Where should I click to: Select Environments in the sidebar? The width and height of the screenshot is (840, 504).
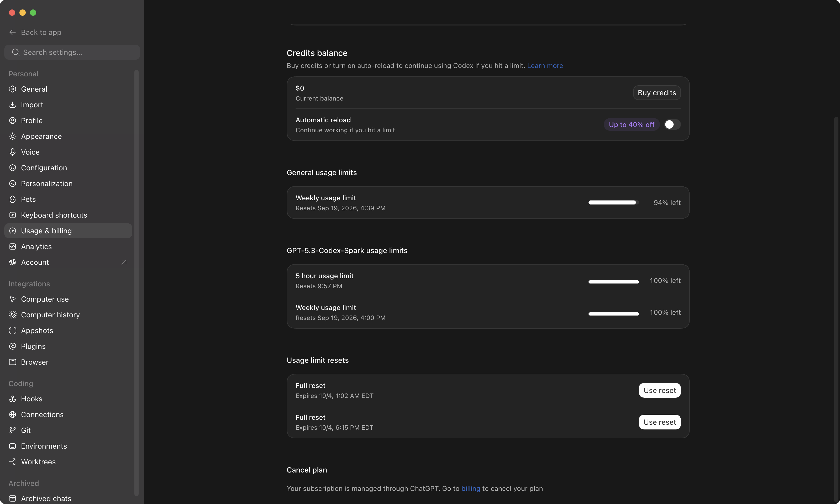point(68,446)
